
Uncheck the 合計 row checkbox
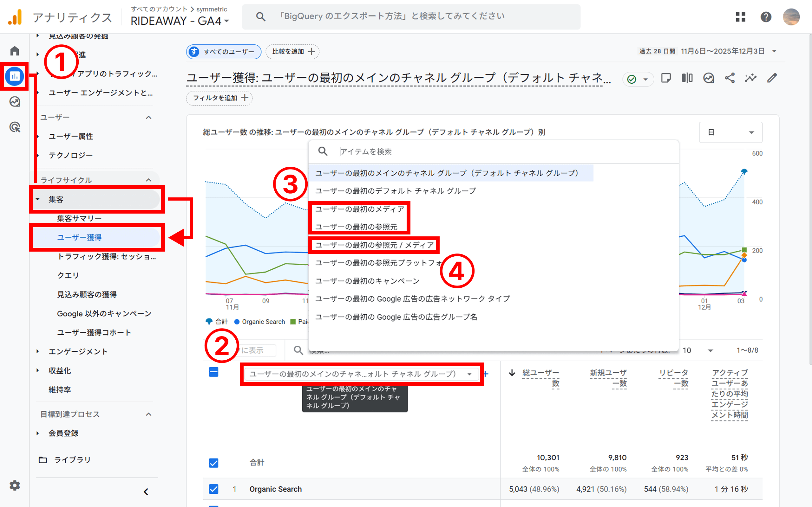pos(214,463)
